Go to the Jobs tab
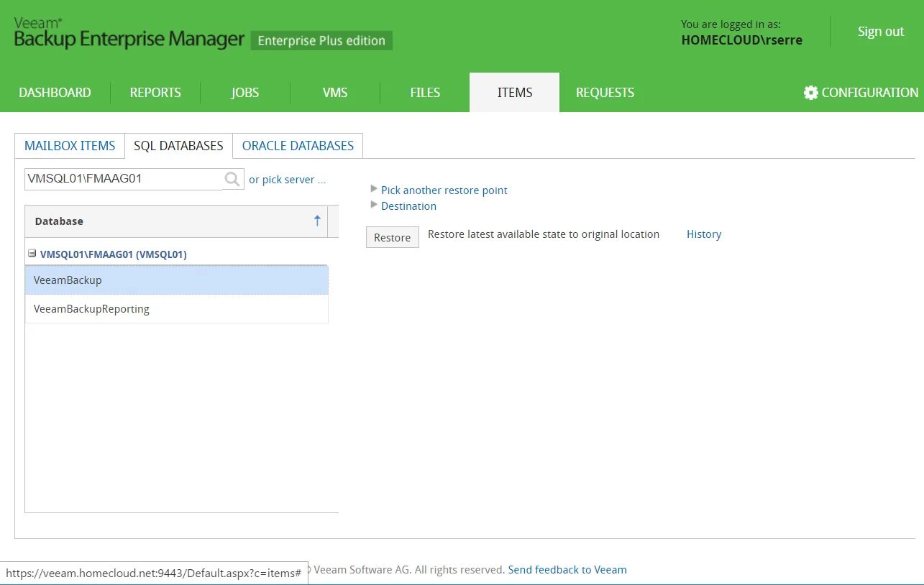Image resolution: width=924 pixels, height=585 pixels. 245,93
